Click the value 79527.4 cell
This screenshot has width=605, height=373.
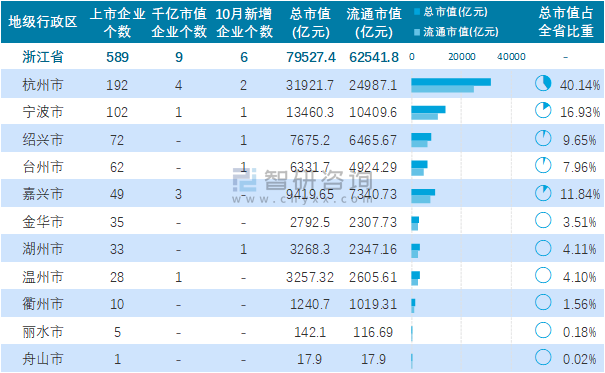(311, 57)
